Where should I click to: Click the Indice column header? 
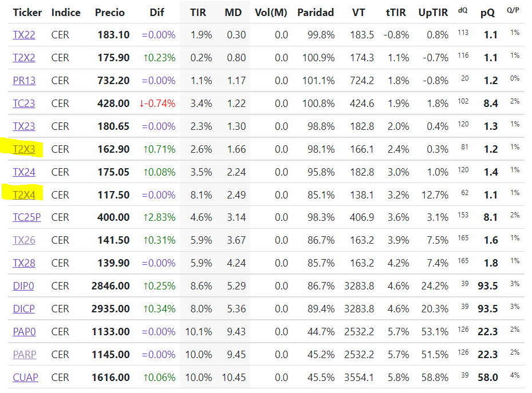point(66,13)
